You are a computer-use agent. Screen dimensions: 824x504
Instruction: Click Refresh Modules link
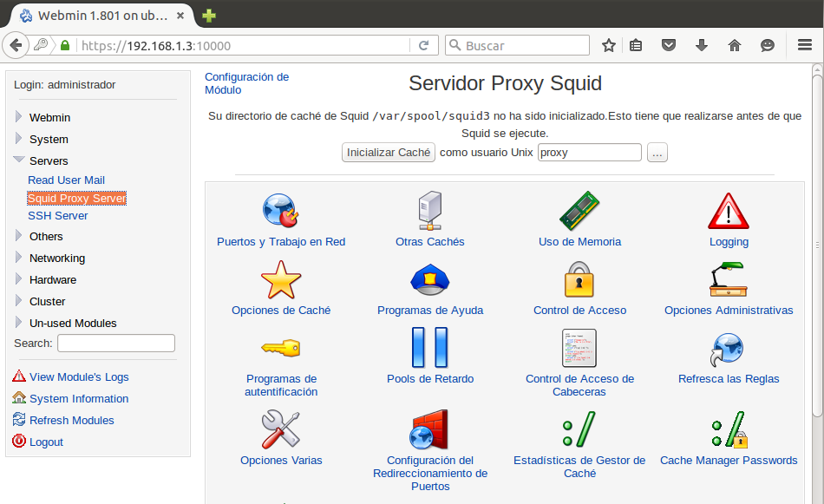[x=71, y=421]
